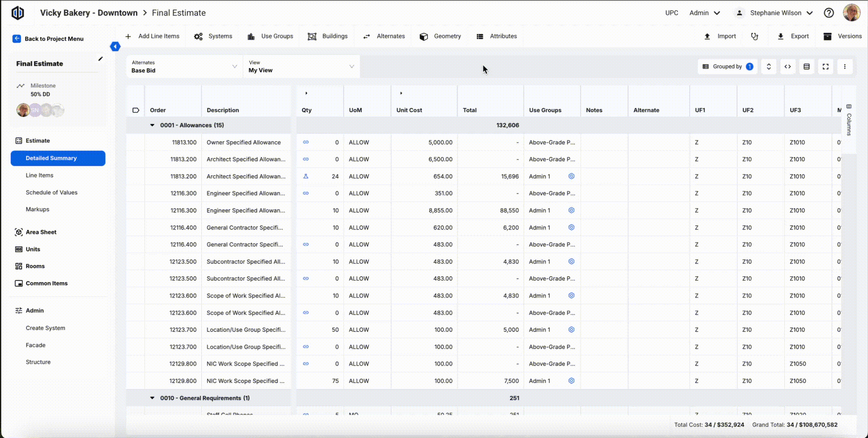Open the help question mark icon
The image size is (868, 438).
(x=829, y=13)
